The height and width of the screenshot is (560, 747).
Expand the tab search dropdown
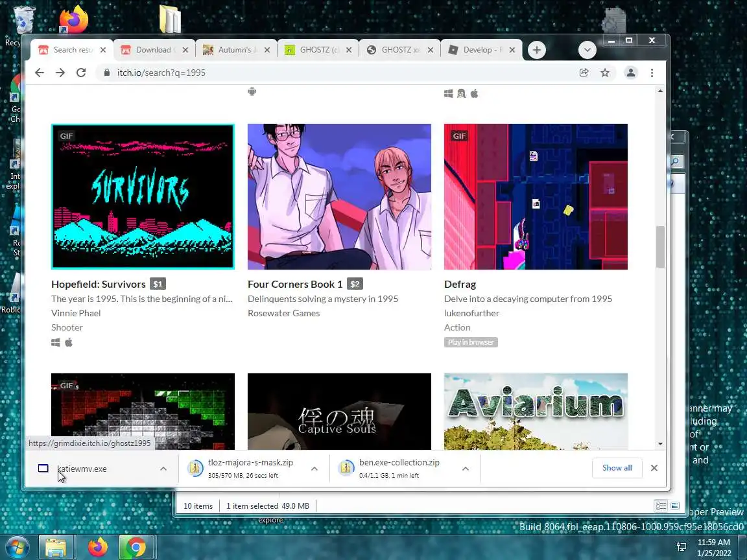pyautogui.click(x=587, y=50)
